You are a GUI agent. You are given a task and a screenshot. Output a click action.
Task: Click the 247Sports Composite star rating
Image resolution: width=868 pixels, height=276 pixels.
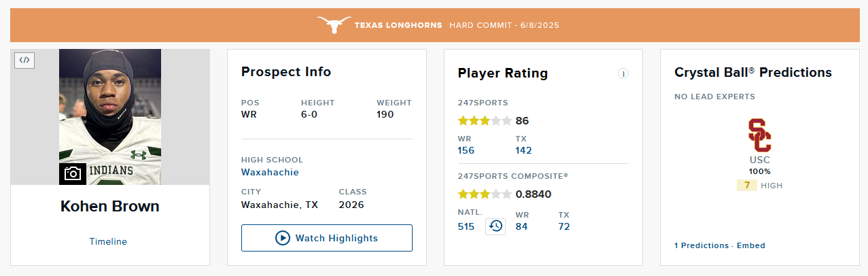485,194
